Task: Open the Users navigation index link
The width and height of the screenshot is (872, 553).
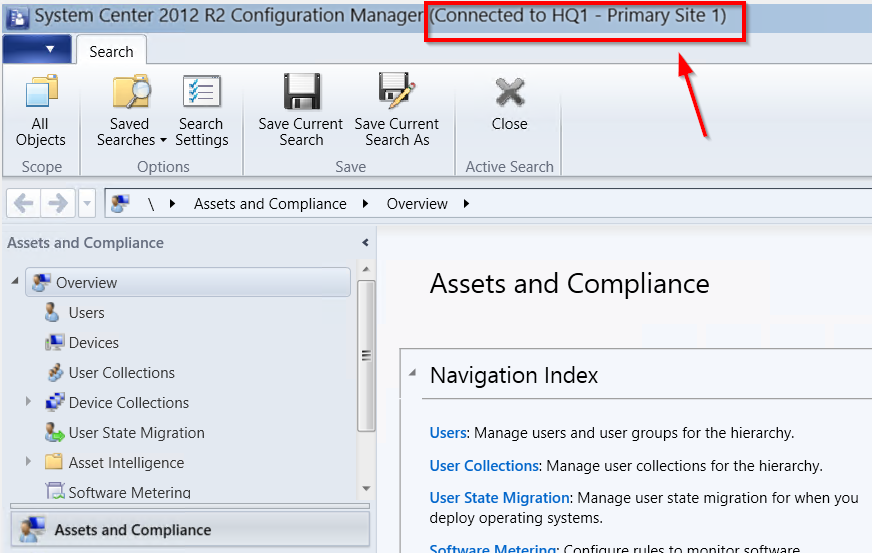Action: point(448,432)
